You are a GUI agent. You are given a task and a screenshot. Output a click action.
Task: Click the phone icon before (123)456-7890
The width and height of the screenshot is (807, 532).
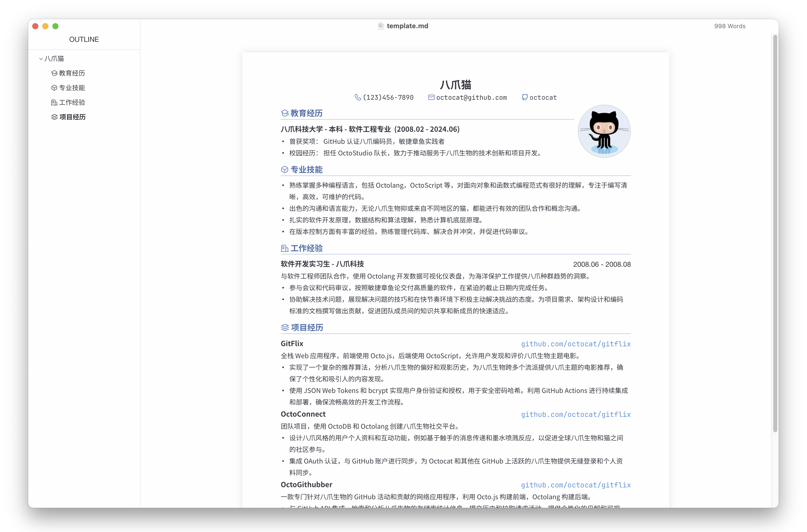(x=358, y=97)
